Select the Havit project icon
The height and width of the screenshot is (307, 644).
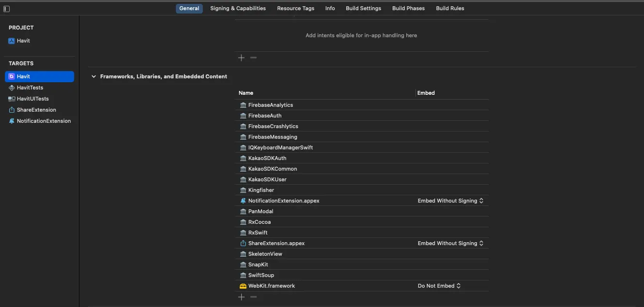12,41
